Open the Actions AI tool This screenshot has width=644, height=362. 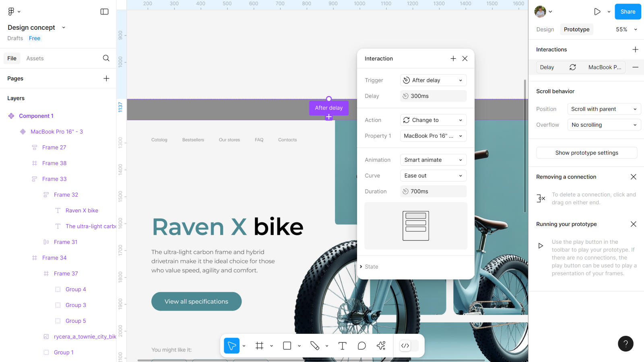pyautogui.click(x=381, y=346)
